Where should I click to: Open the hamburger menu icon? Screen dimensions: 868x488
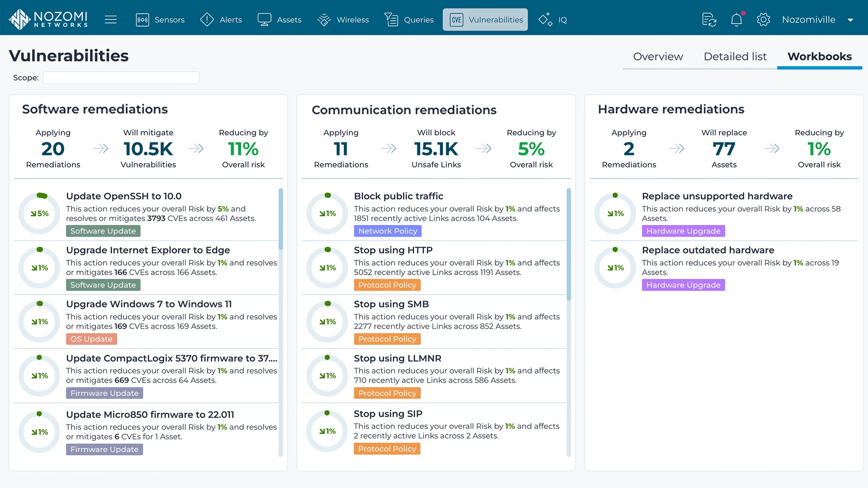pyautogui.click(x=111, y=19)
